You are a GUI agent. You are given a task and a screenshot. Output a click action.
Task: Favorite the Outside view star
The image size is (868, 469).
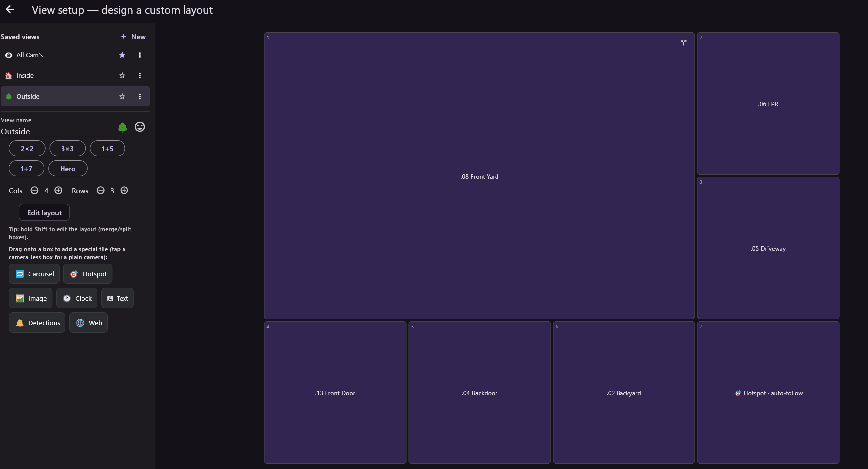coord(122,97)
